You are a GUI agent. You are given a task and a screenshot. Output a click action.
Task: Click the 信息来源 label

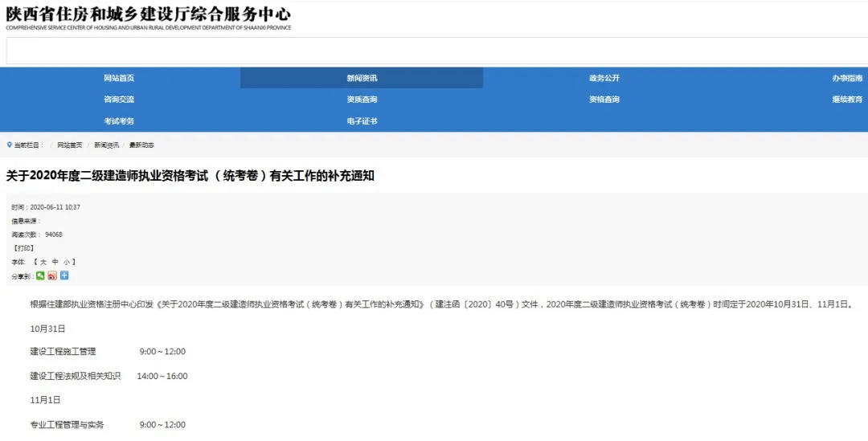coord(26,221)
